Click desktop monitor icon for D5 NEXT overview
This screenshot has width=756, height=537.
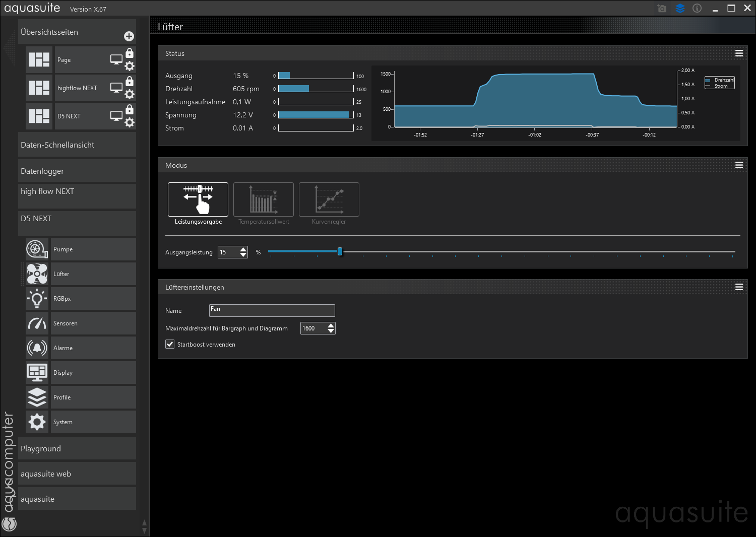point(116,116)
